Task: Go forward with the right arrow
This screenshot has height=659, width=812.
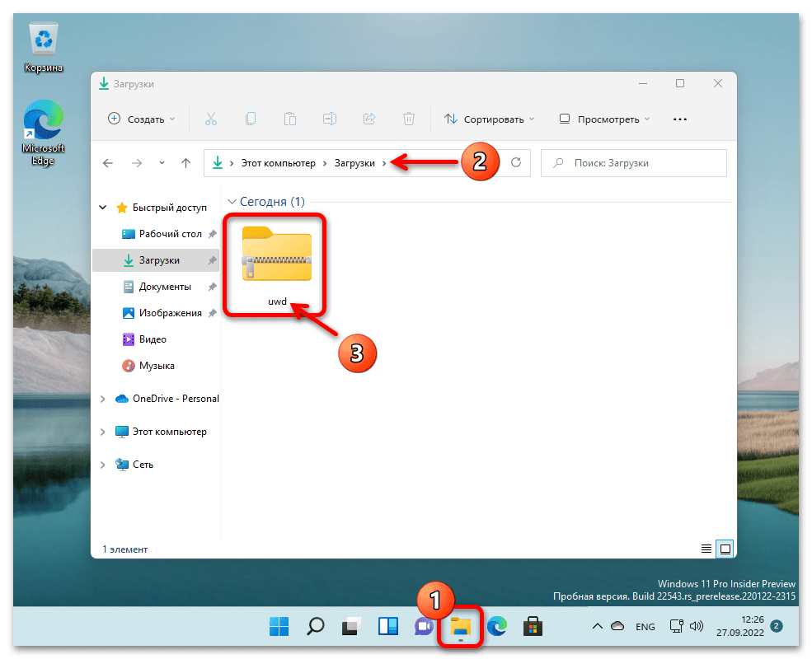Action: click(x=137, y=163)
